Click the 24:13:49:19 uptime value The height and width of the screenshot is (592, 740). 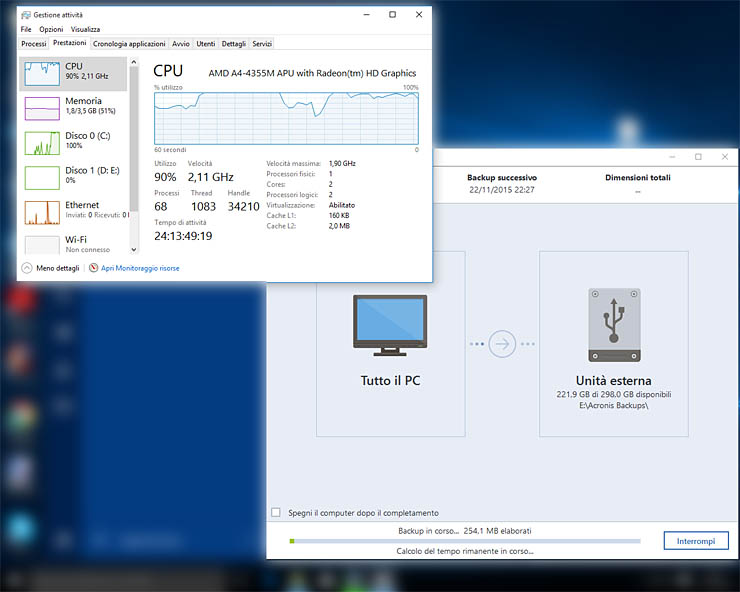coord(183,236)
